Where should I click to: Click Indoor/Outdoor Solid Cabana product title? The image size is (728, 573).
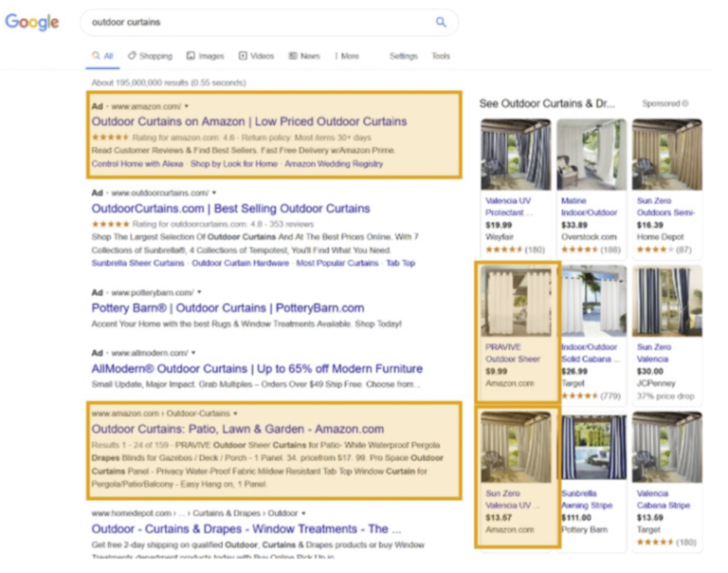591,353
